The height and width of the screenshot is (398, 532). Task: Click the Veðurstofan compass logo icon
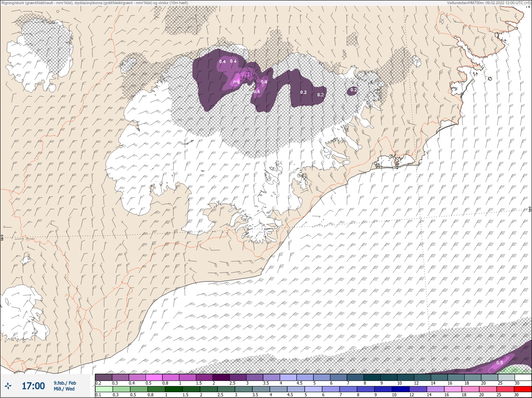(x=7, y=386)
